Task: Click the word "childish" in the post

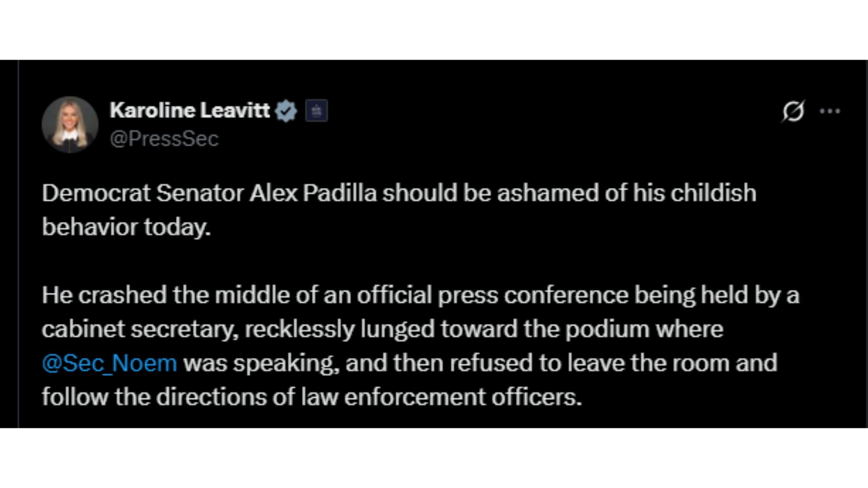Action: point(713,193)
